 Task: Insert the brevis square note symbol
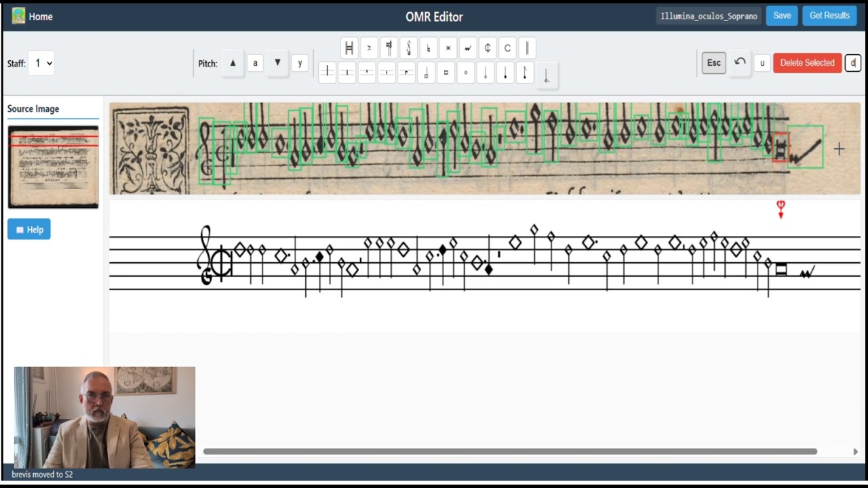tap(446, 73)
